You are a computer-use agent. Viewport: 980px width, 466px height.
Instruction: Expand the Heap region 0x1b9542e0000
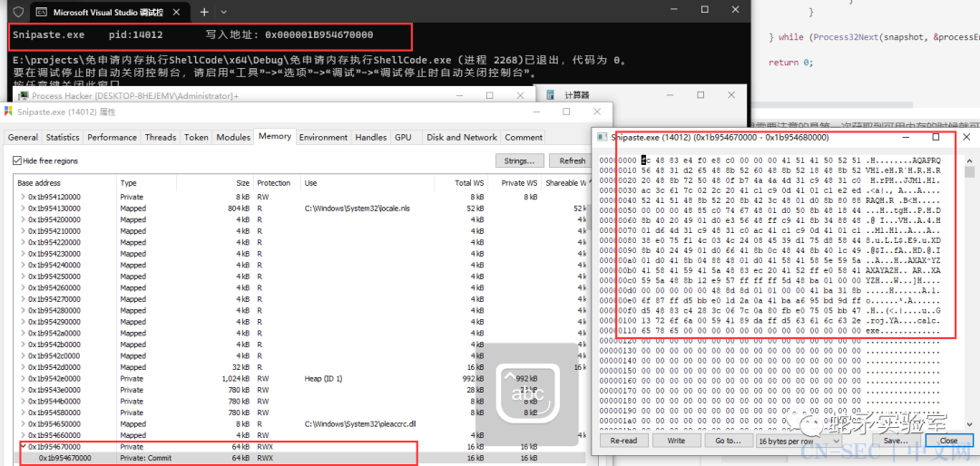coord(23,378)
